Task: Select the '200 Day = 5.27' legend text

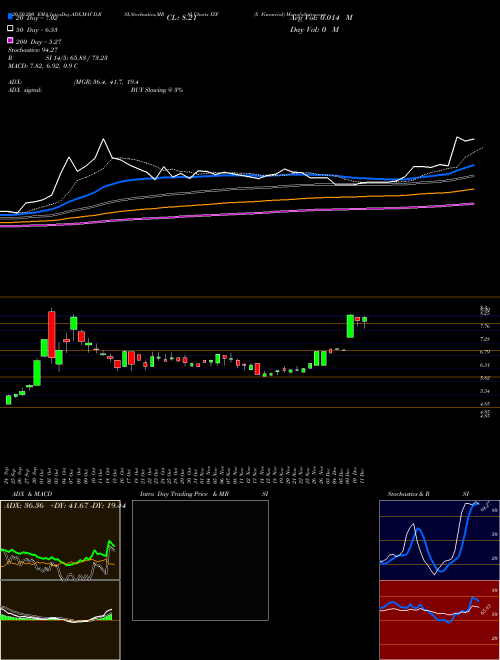Action: [39, 42]
